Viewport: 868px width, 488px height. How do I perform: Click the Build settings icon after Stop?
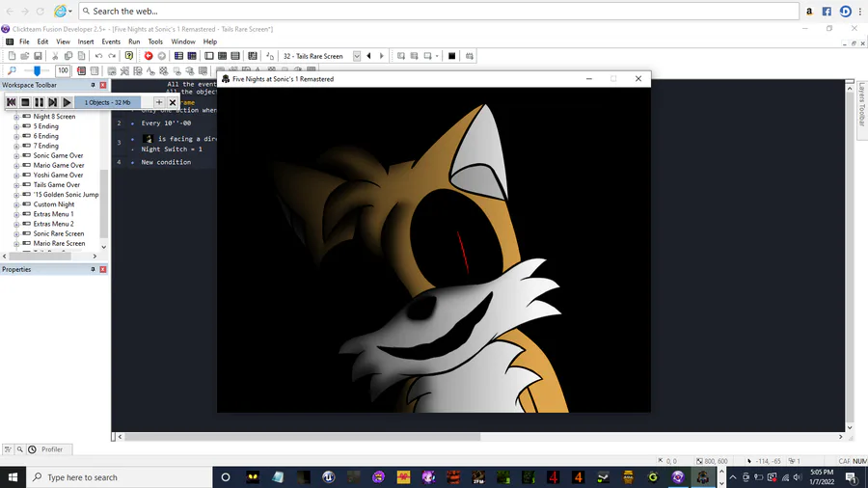[x=470, y=56]
